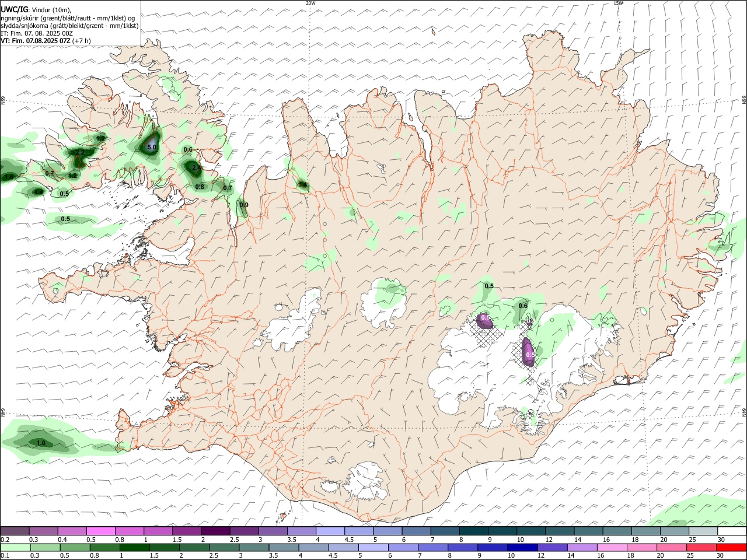Click the 1.5 tick label on the snow scale
This screenshot has width=747, height=560.
(177, 540)
